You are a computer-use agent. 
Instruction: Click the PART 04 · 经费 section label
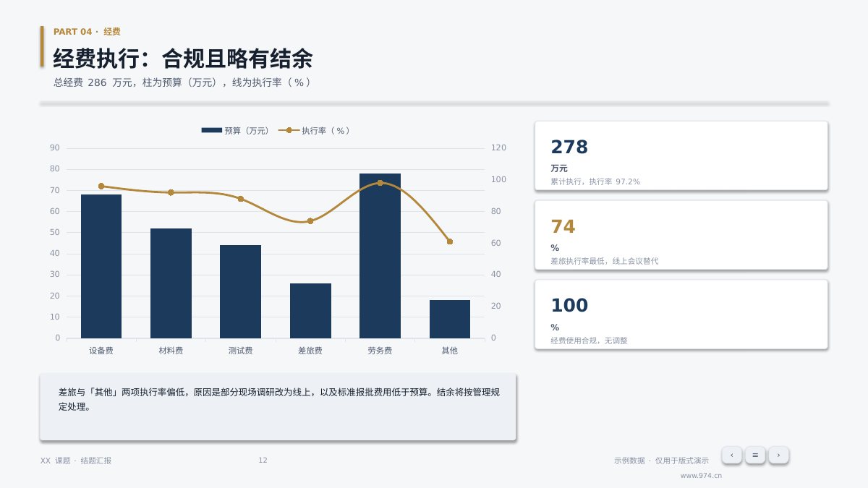87,32
